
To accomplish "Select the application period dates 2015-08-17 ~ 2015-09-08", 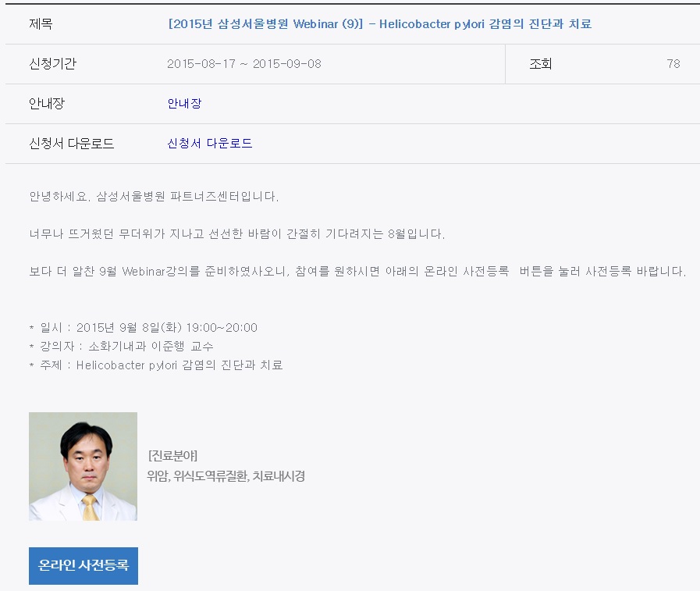I will (x=244, y=64).
